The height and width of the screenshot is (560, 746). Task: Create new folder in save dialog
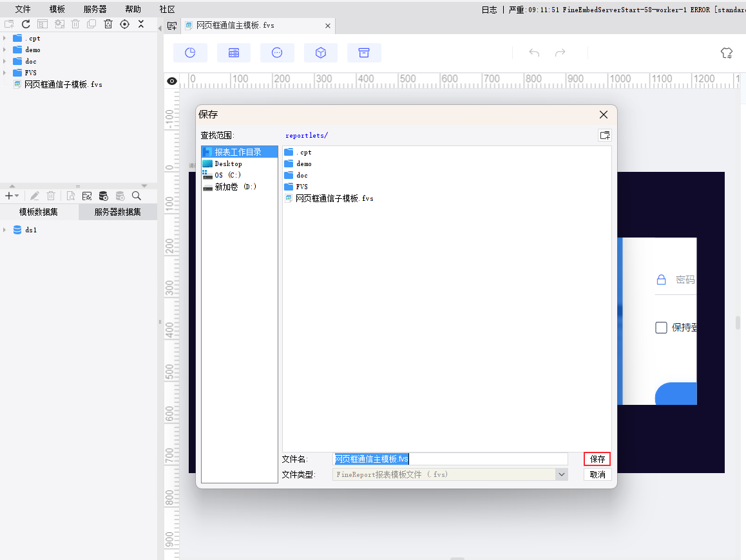(x=605, y=135)
